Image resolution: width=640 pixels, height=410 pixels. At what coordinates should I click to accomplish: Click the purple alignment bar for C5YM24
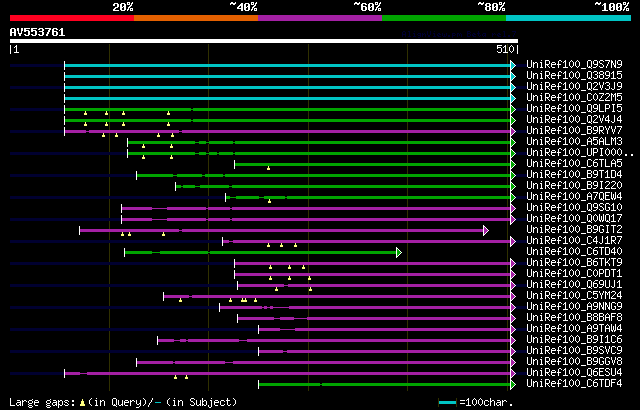(337, 297)
